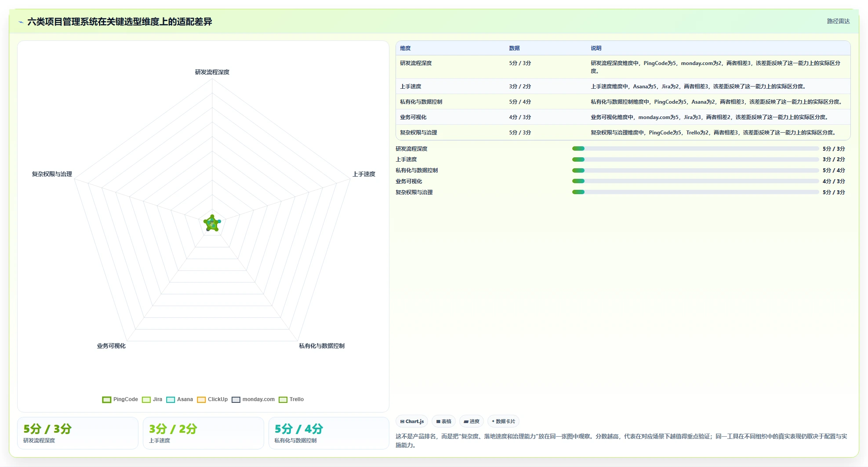Click the 数据卡片 tag chip
Viewport: 868px width, 467px height.
click(x=503, y=421)
